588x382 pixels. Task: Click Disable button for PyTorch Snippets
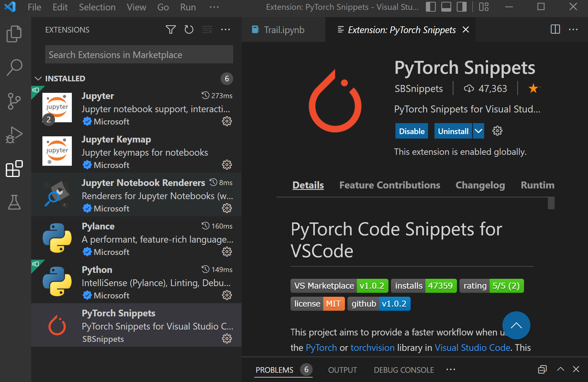click(x=412, y=132)
